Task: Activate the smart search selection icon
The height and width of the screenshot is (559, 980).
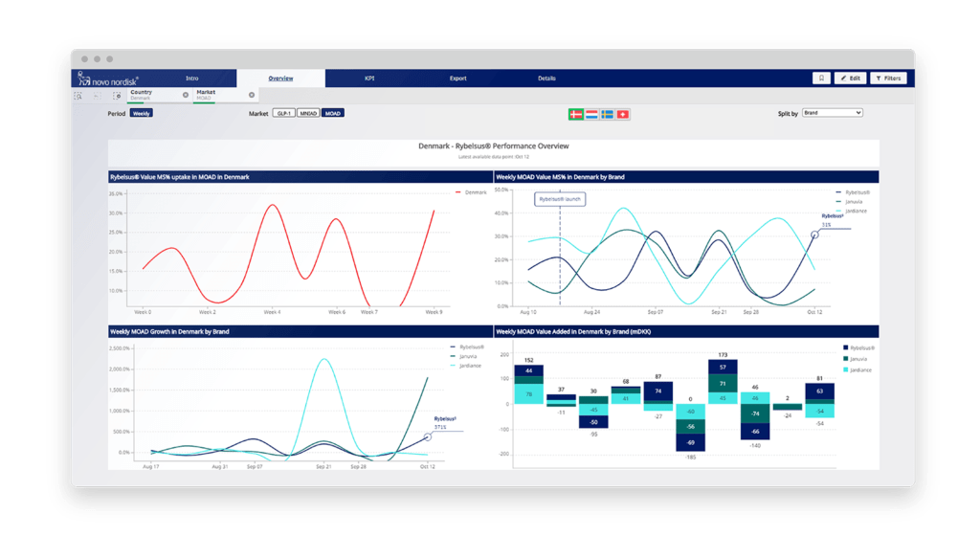Action: point(78,96)
